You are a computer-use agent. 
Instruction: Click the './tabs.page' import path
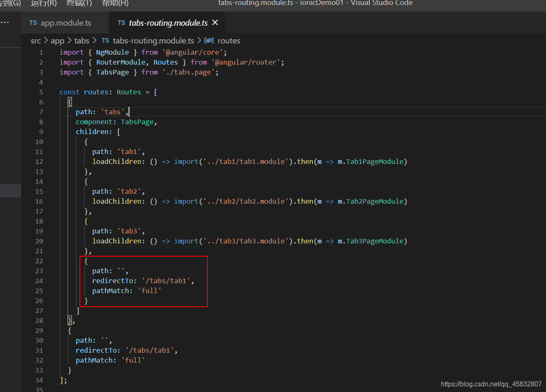click(188, 72)
